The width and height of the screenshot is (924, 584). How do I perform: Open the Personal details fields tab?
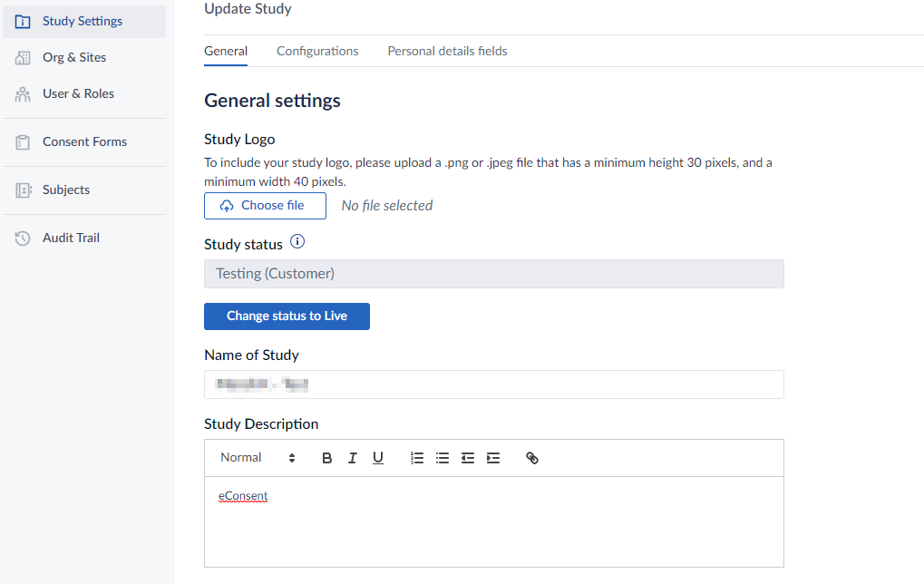[x=447, y=52]
